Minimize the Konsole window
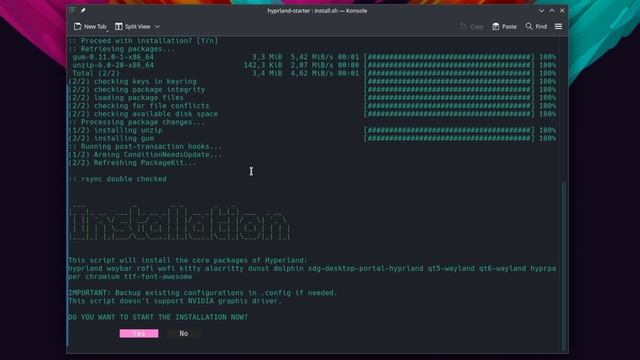Screen dimensions: 640x360 [541, 11]
